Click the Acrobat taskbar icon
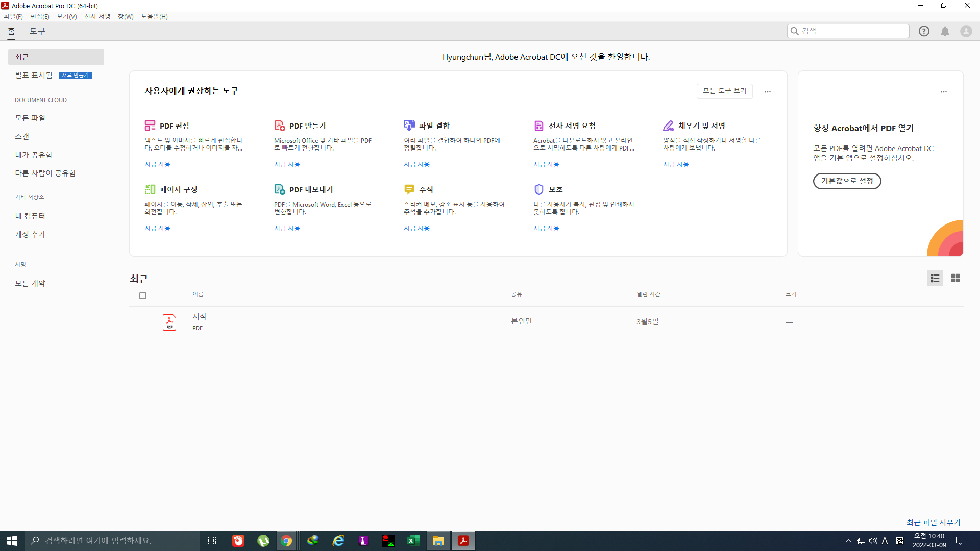980x551 pixels. coord(463,541)
